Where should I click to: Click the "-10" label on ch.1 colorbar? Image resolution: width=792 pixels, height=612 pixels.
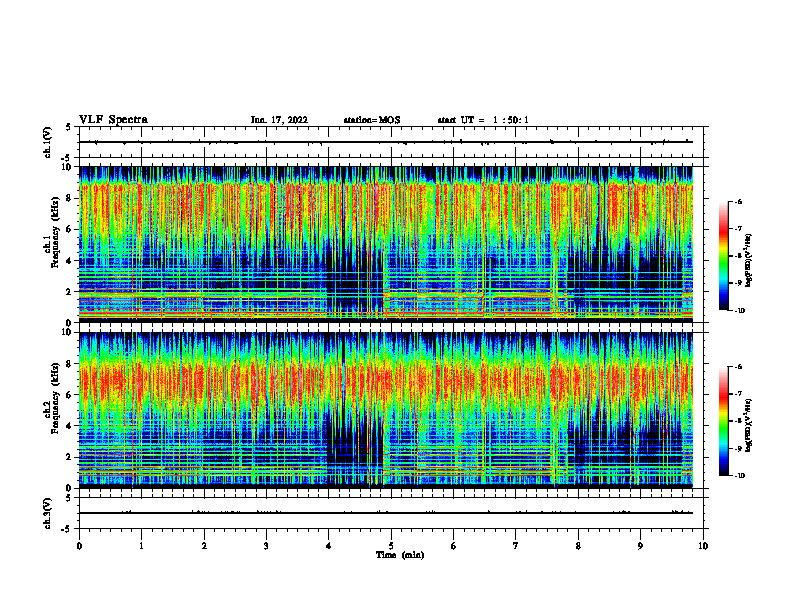[739, 310]
